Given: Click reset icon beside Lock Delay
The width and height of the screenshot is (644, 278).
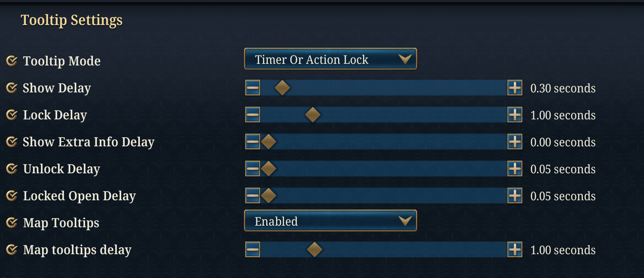Looking at the screenshot, I should [x=12, y=115].
